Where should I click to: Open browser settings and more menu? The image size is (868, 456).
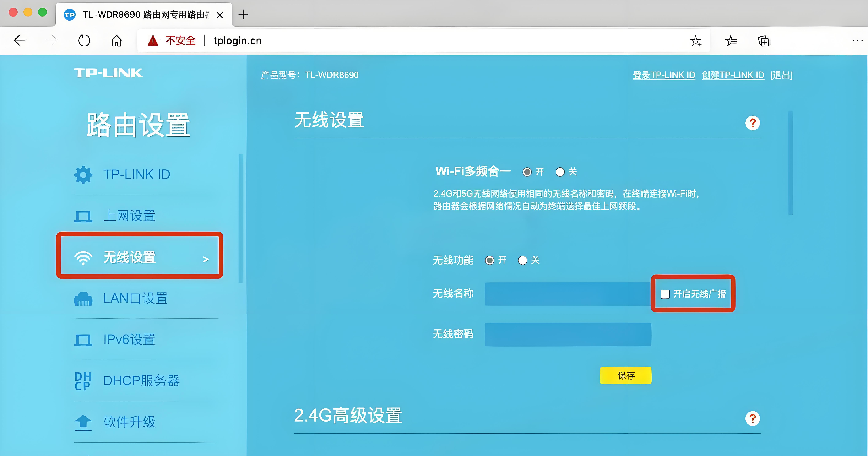(x=858, y=41)
